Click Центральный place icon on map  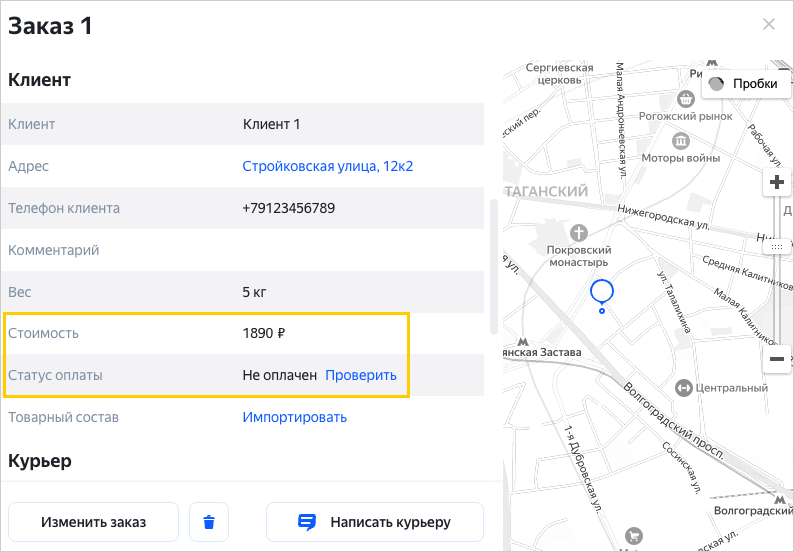pyautogui.click(x=683, y=387)
